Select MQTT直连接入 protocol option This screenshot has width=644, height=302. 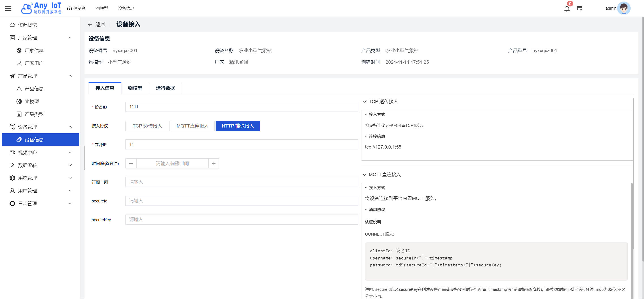(x=193, y=126)
